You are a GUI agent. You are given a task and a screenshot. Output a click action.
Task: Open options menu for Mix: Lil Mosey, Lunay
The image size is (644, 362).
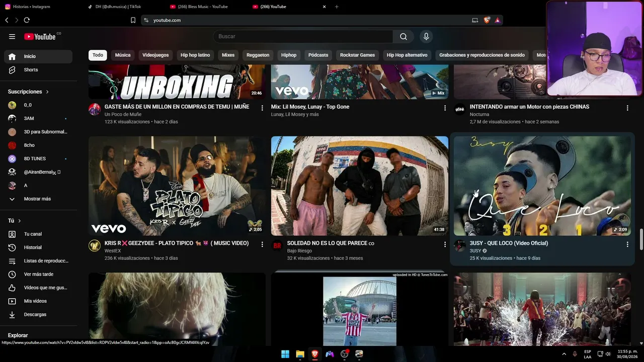(445, 108)
